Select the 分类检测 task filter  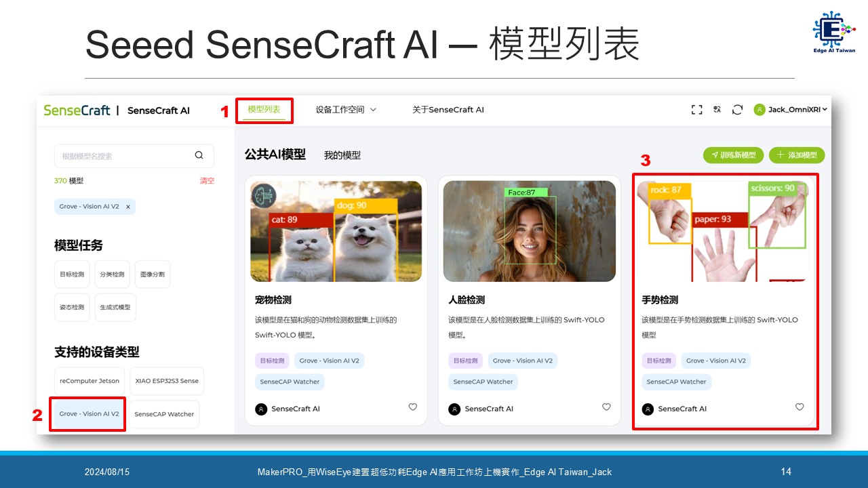(x=112, y=274)
